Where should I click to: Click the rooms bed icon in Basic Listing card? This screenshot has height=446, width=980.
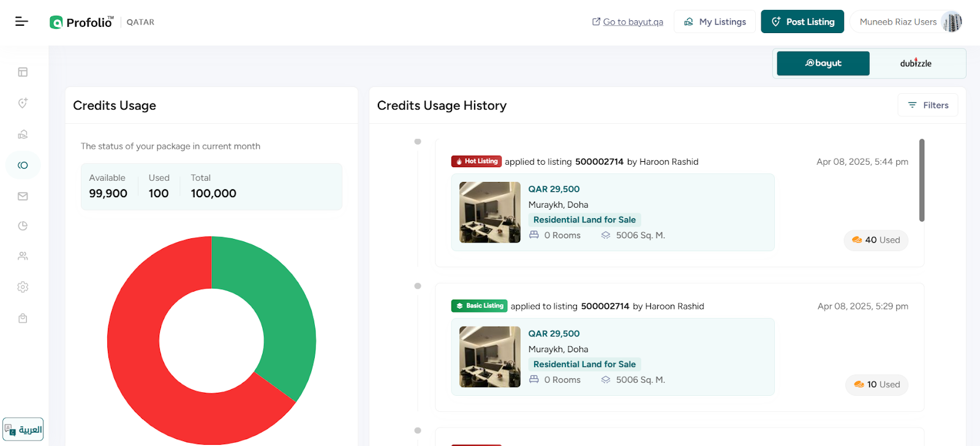click(x=534, y=380)
